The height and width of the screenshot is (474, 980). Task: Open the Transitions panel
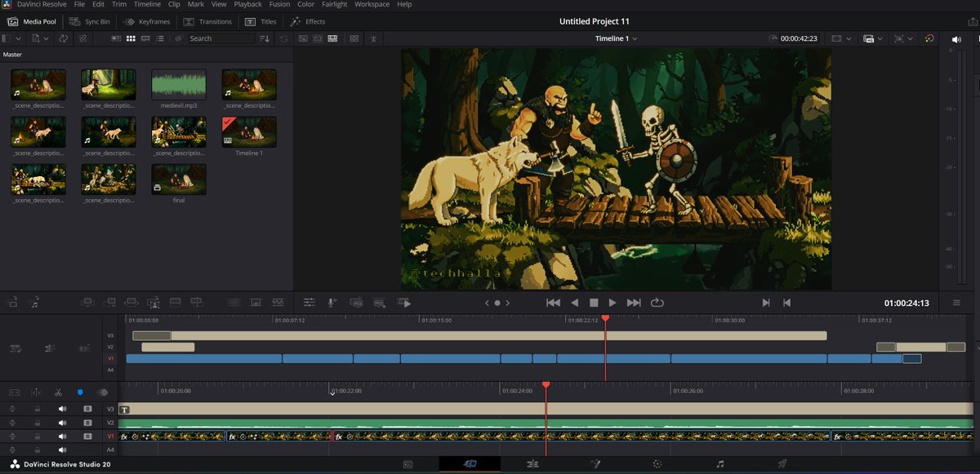tap(208, 21)
